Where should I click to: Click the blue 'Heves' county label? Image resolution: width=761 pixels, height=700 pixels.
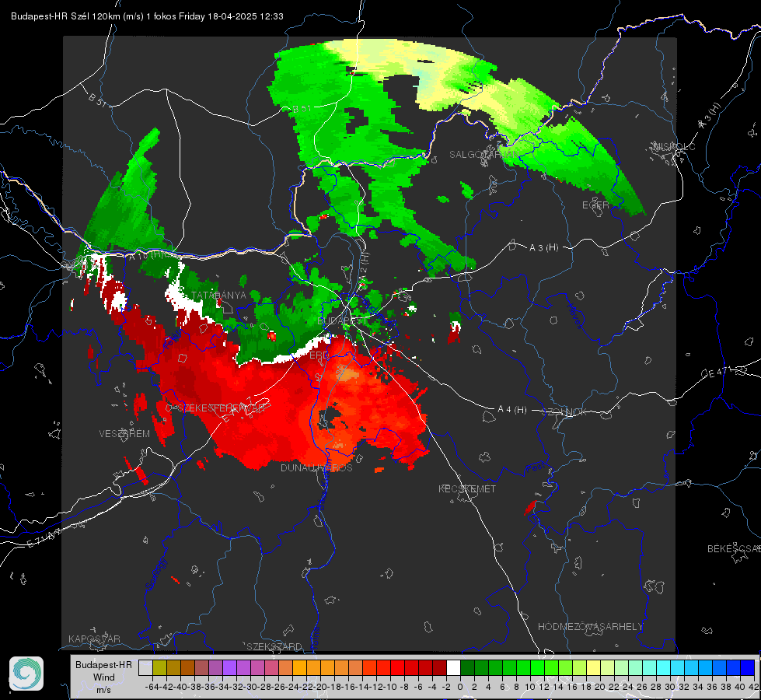point(574,315)
